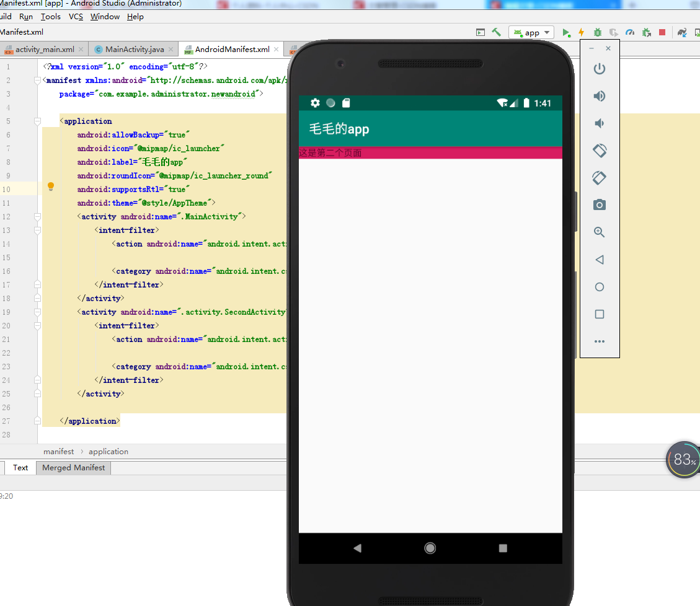
Task: Collapse MainActivity activity fold on line 12
Action: click(x=37, y=217)
